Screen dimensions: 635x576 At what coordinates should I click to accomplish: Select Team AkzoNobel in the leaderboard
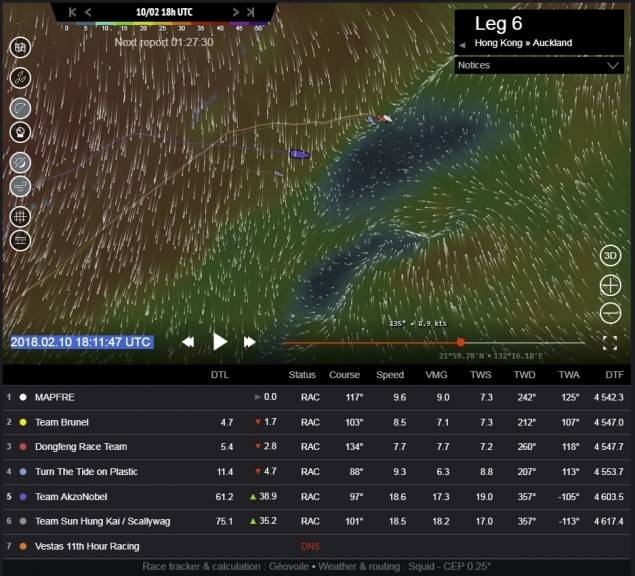point(317,497)
